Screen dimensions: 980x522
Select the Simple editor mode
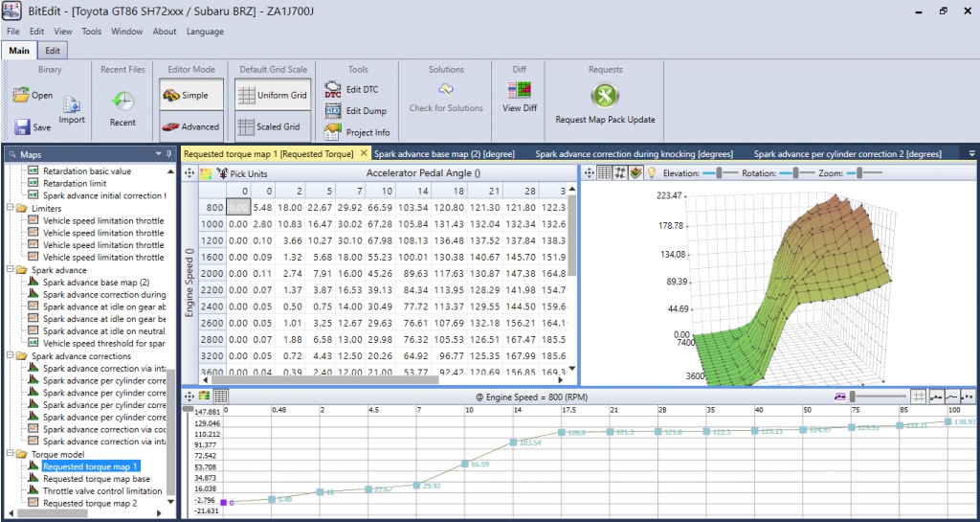pos(191,96)
